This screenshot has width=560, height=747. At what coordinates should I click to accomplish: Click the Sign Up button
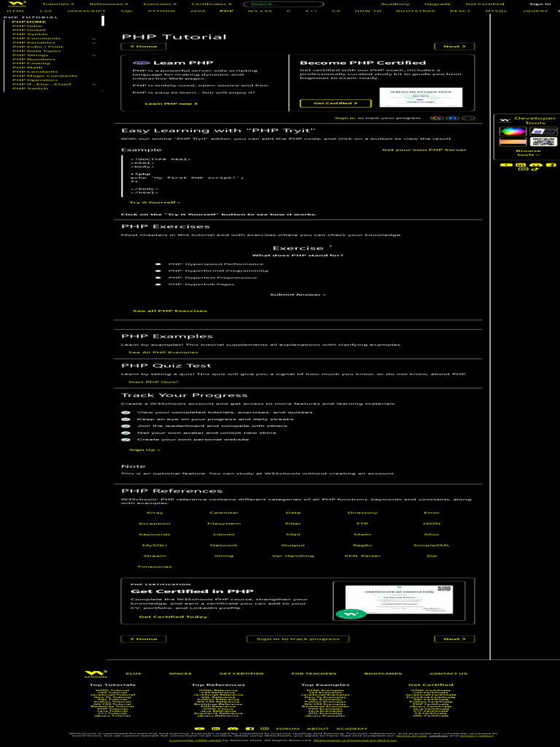coord(145,449)
